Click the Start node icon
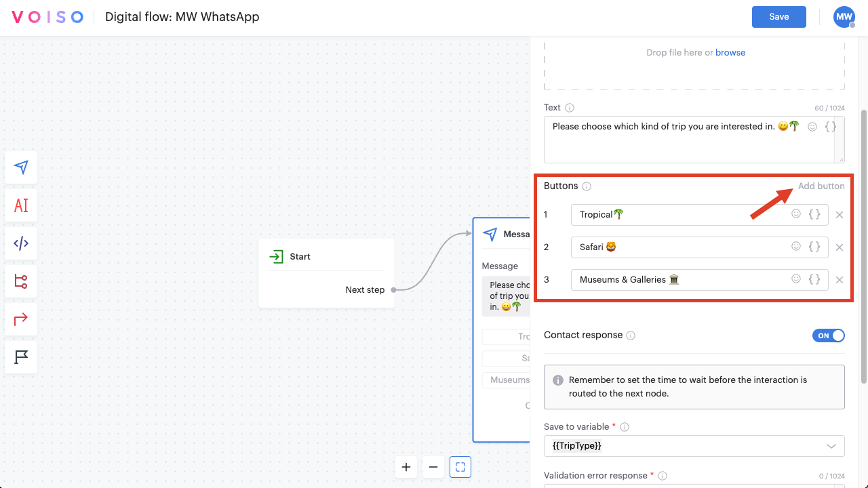The image size is (868, 488). coord(276,257)
